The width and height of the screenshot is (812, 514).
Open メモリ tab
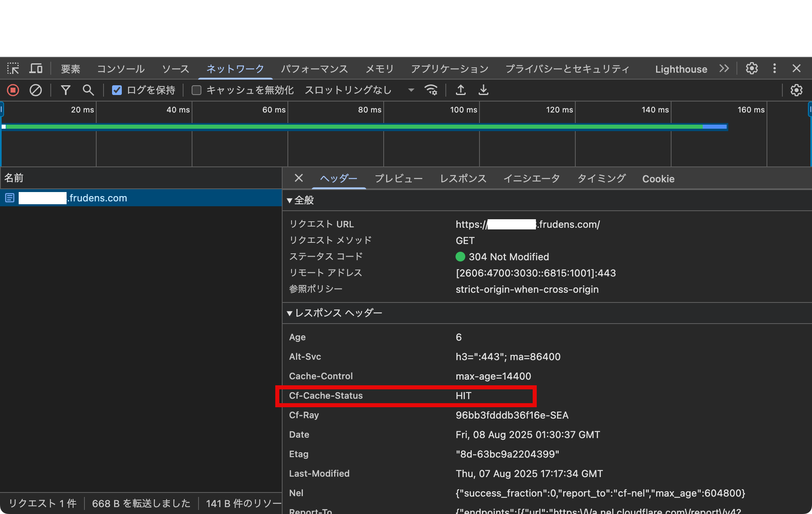(x=380, y=69)
